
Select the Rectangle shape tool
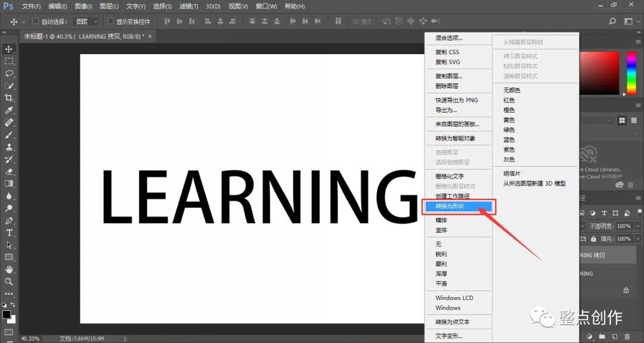[x=8, y=257]
